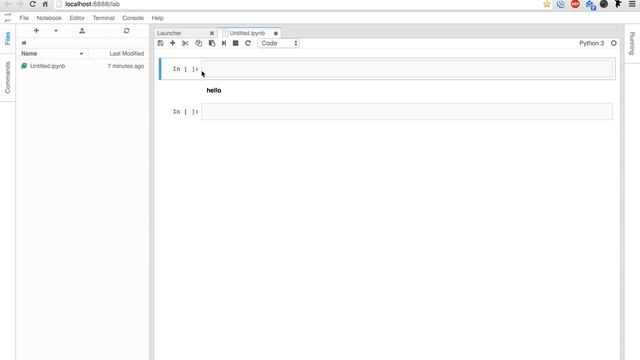Focus the first code cell editor
This screenshot has height=360, width=640.
click(x=407, y=69)
